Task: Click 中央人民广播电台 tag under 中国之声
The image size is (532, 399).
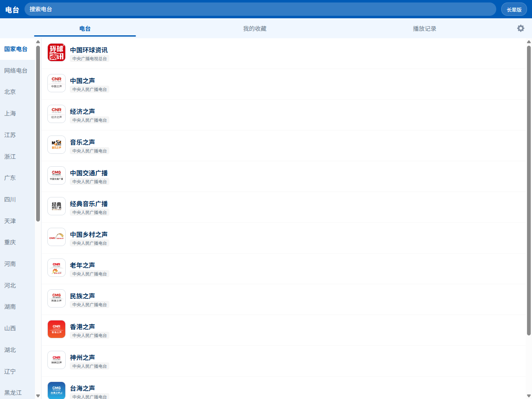Action: 89,89
